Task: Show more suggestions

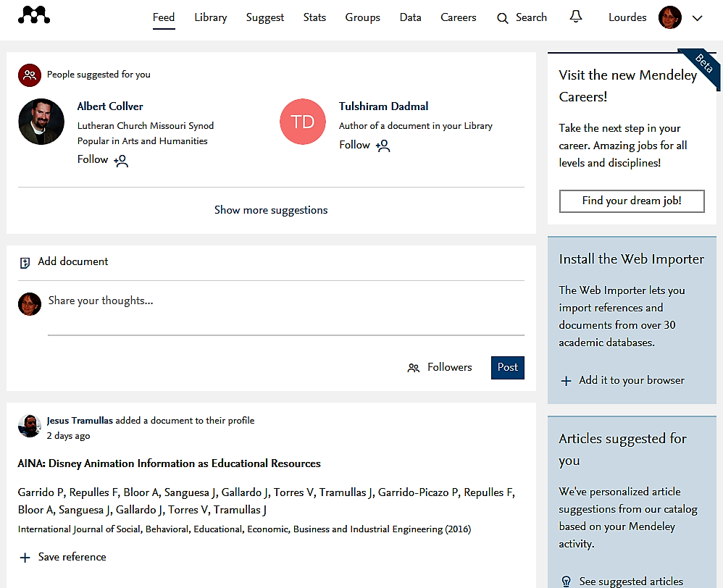Action: coord(271,210)
